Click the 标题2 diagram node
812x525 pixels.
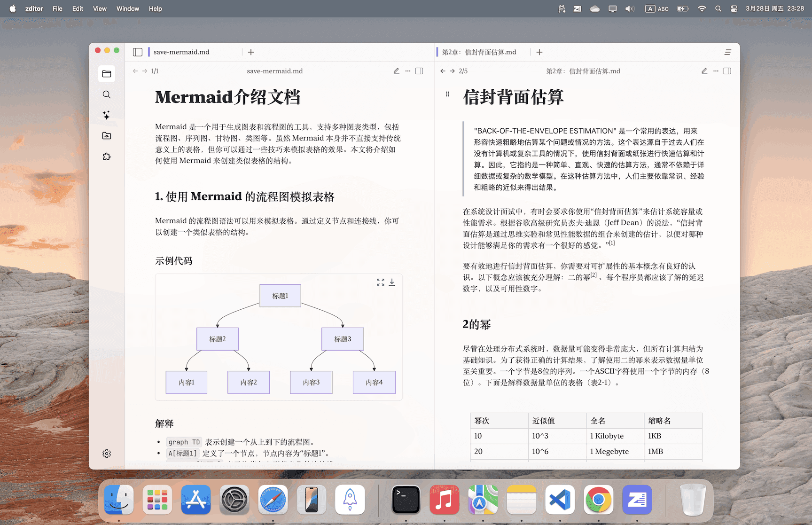coord(218,339)
